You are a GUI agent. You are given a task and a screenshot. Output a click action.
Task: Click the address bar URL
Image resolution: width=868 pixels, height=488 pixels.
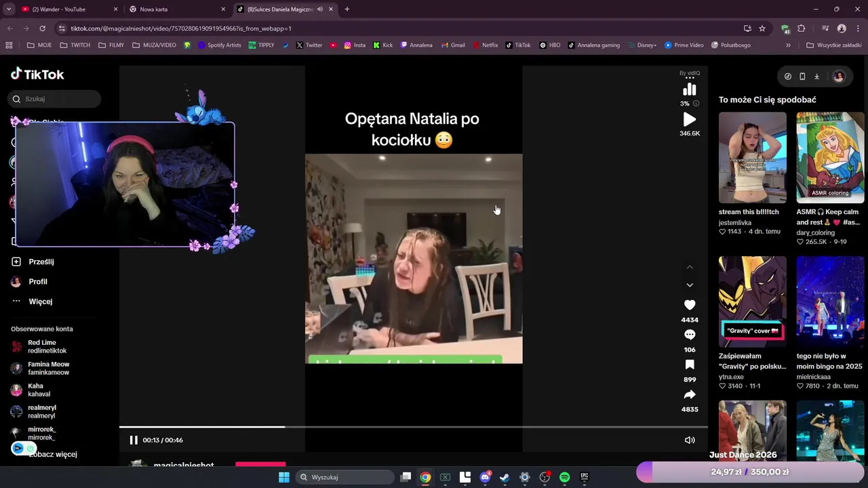(181, 28)
